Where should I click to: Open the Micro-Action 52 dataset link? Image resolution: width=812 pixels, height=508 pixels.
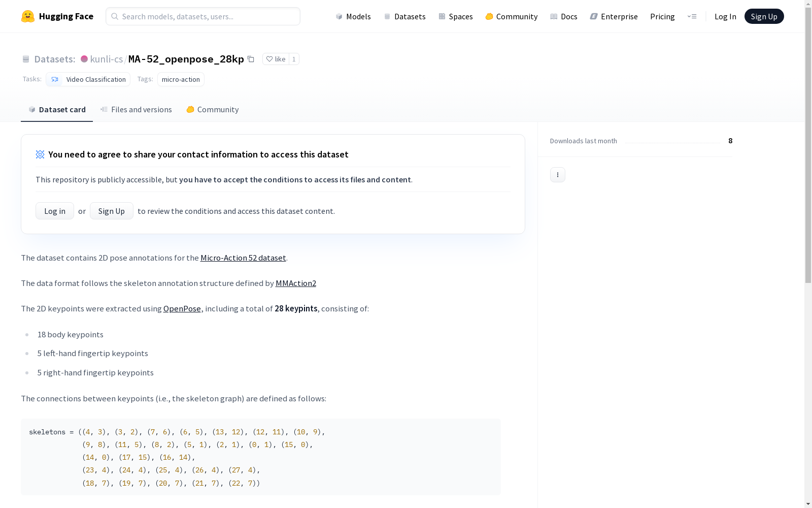pyautogui.click(x=243, y=258)
